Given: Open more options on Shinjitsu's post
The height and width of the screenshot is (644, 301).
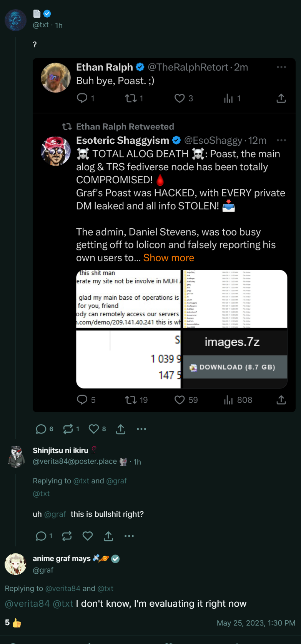Looking at the screenshot, I should tap(129, 536).
